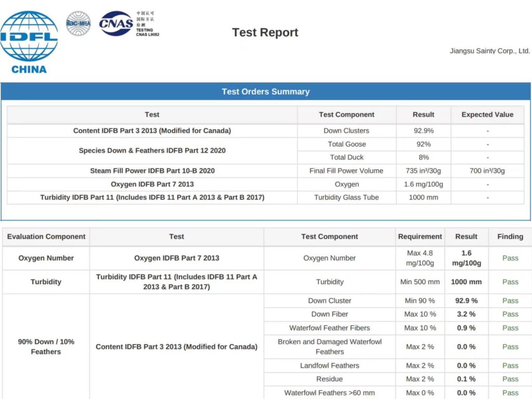Click the Finding column header
This screenshot has height=399, width=532.
click(x=510, y=236)
